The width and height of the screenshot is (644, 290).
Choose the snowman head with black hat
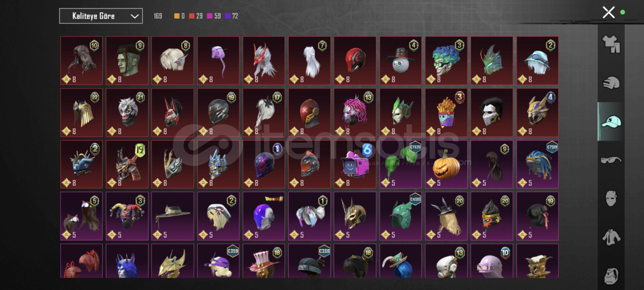(400, 61)
